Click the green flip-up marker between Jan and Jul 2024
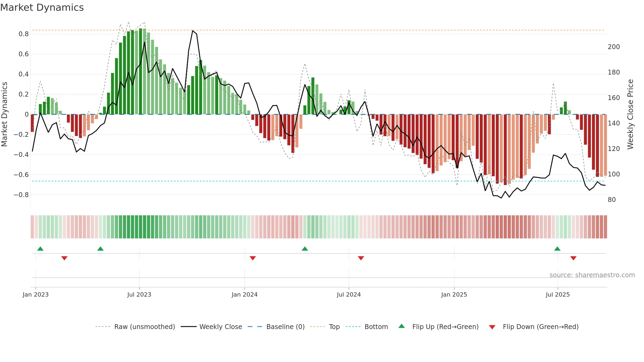The image size is (644, 362). (305, 249)
